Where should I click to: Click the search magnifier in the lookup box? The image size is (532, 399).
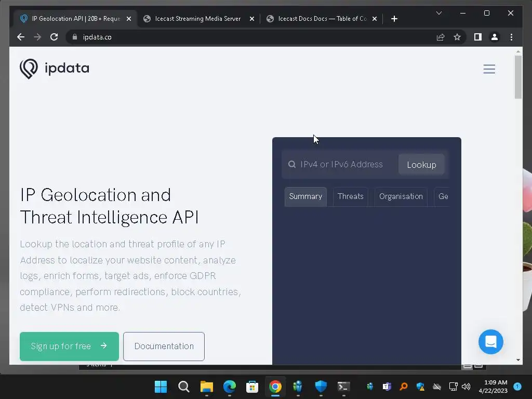coord(292,165)
